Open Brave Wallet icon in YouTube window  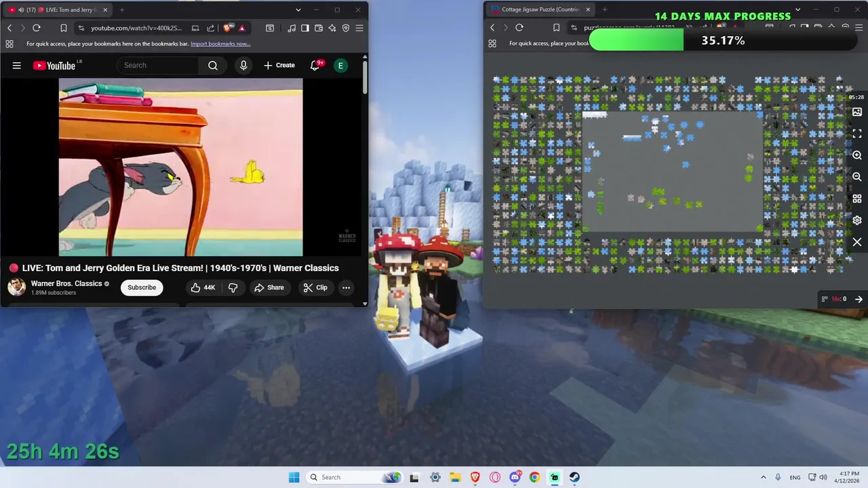(x=319, y=28)
